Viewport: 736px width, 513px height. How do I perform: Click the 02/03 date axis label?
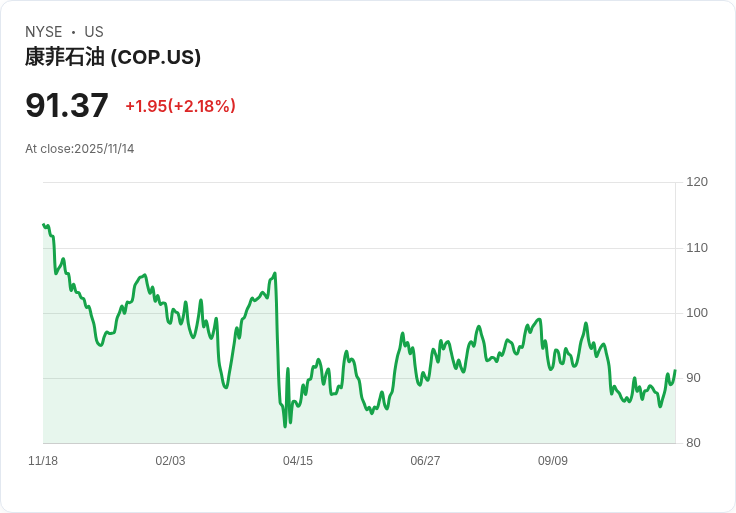[x=170, y=461]
